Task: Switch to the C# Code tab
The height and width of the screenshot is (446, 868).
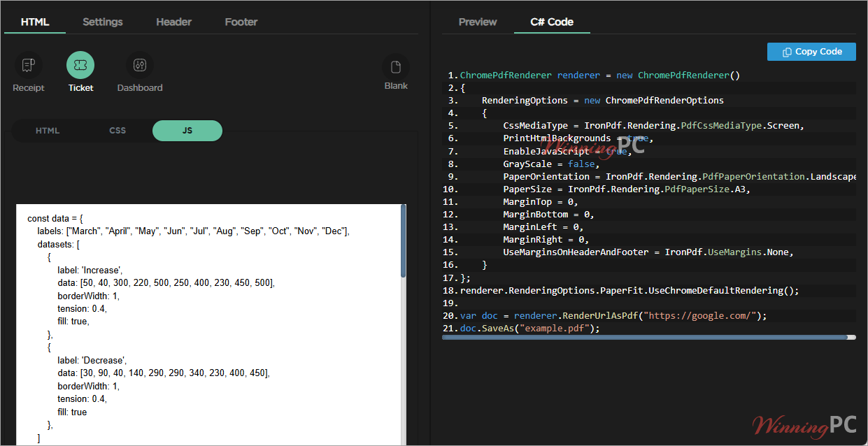Action: click(552, 22)
